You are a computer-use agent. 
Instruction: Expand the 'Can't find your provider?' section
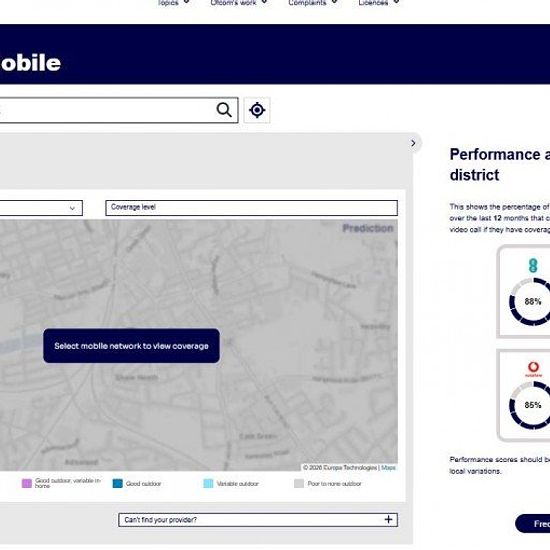click(258, 519)
